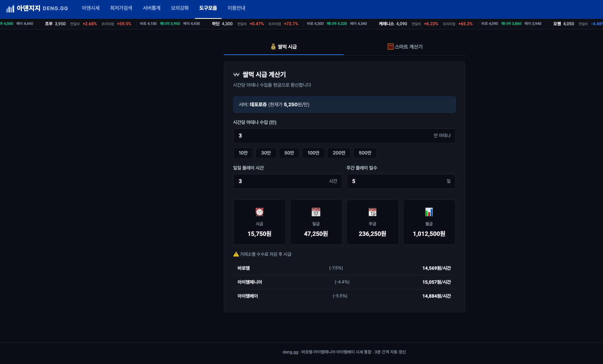The image size is (603, 364).
Task: Click the DENG.GG bar chart logo icon
Action: click(x=10, y=9)
